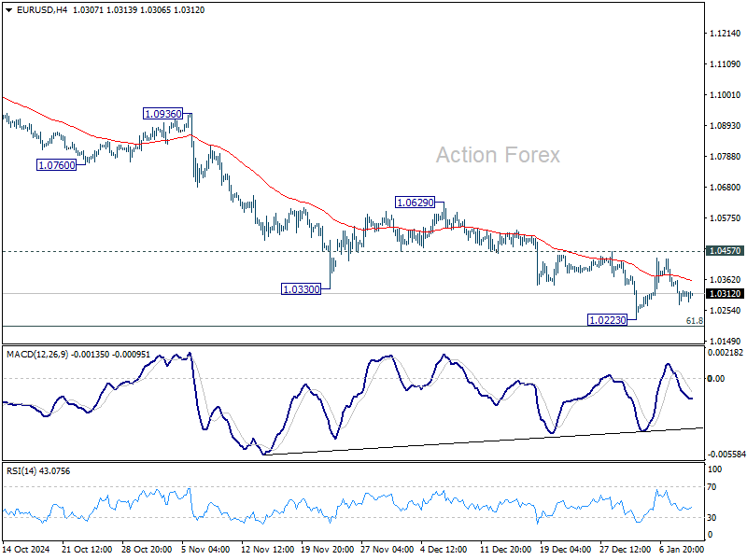Select the 1.03300 price label
This screenshot has width=747, height=560.
point(301,289)
